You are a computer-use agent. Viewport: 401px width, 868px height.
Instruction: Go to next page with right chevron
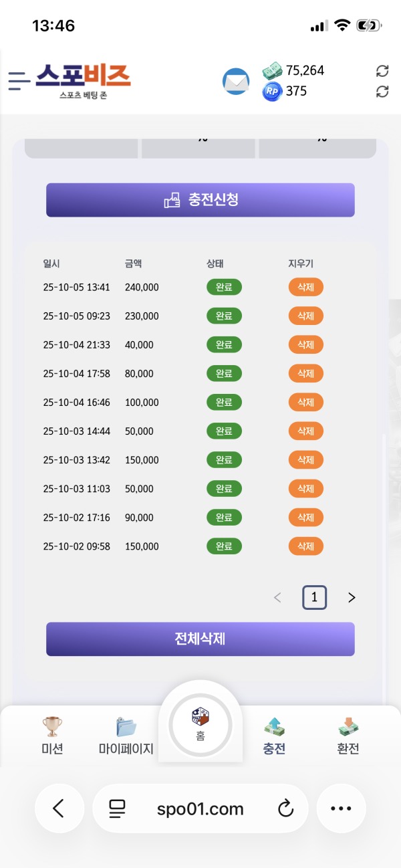(352, 597)
